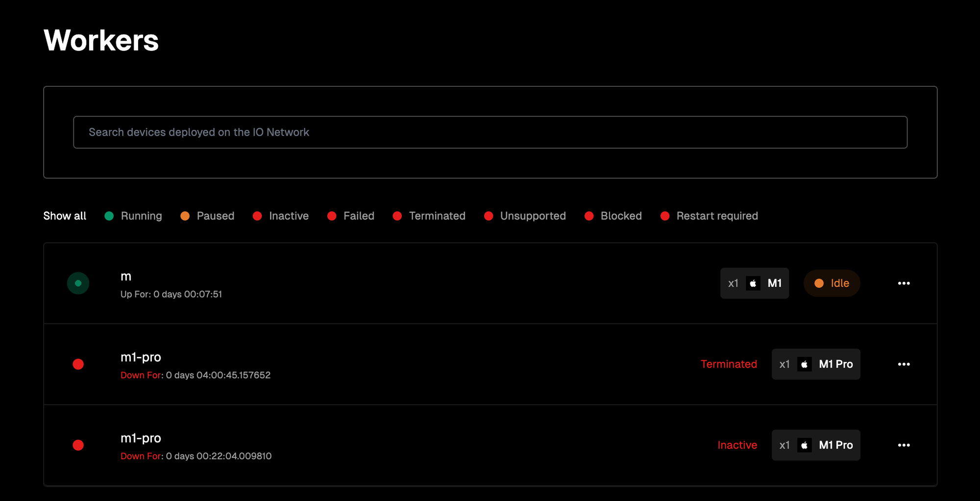Viewport: 980px width, 501px height.
Task: Click the search devices input field
Action: [x=490, y=132]
